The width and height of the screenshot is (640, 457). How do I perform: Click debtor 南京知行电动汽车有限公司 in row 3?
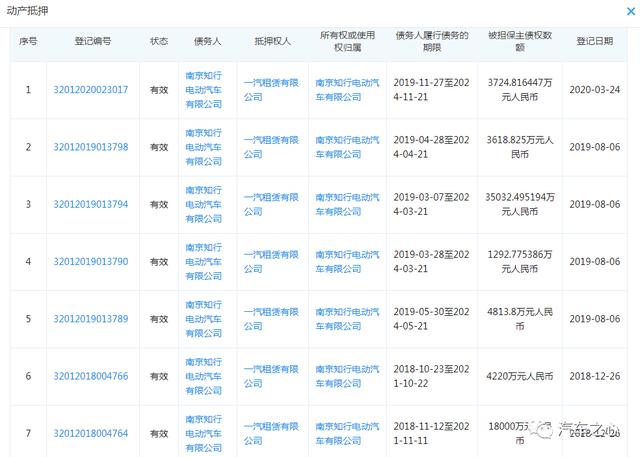click(204, 204)
